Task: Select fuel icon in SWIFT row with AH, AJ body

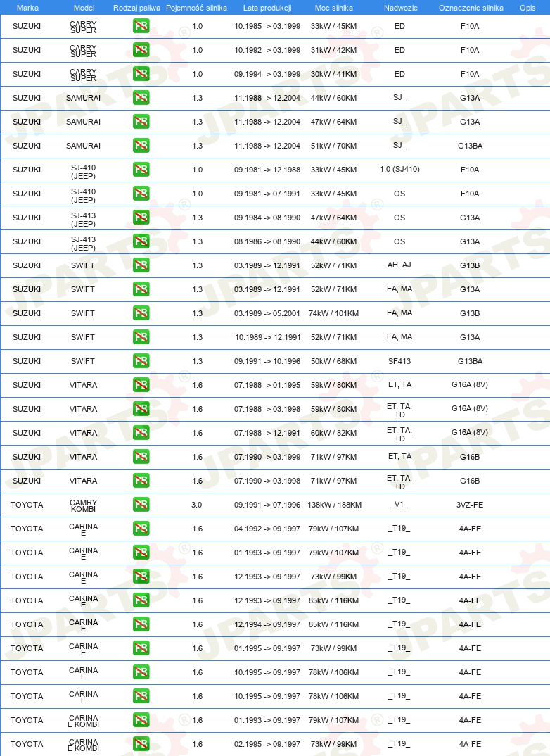Action: [x=141, y=265]
